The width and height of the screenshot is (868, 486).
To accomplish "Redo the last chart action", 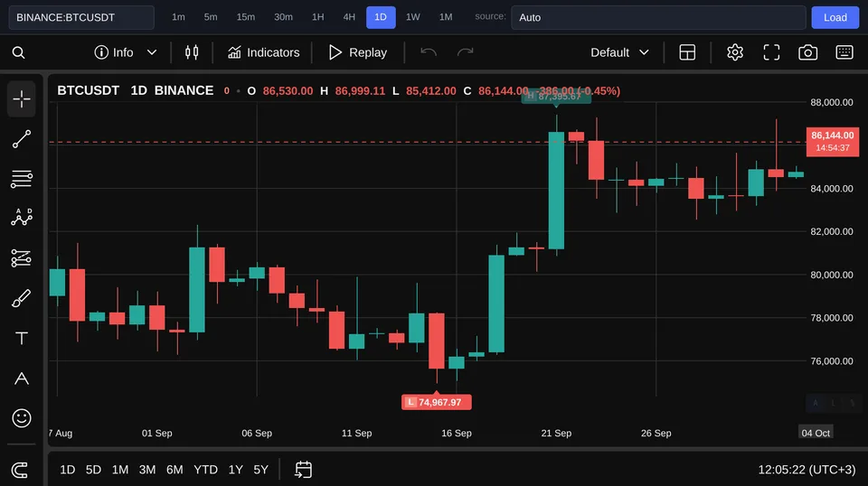I will coord(465,52).
